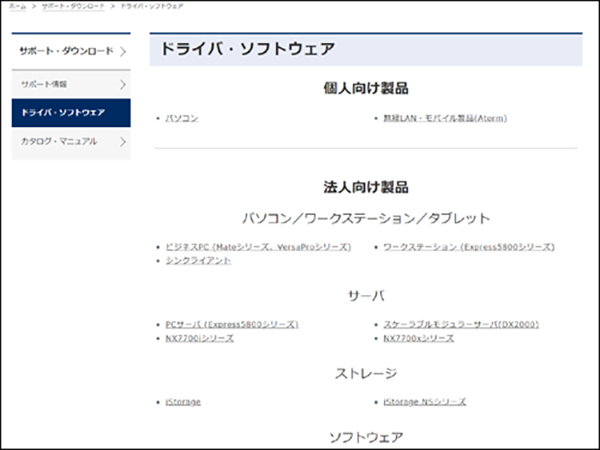Click the chevron beside サポート情報
600x450 pixels.
[x=122, y=85]
